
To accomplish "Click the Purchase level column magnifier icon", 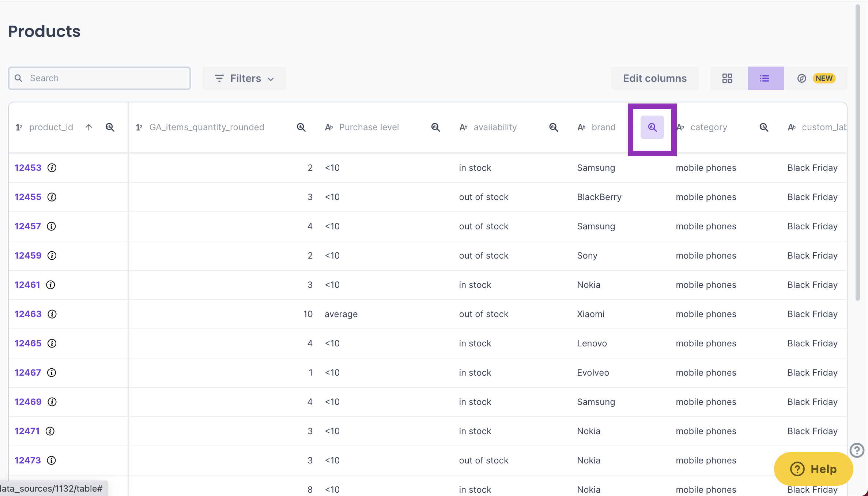I will [435, 127].
